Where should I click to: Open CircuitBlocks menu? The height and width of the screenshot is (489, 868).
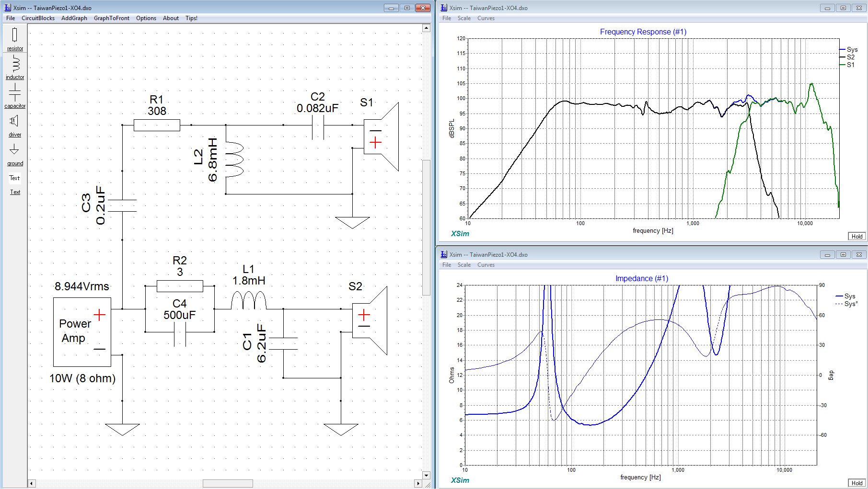[x=38, y=18]
